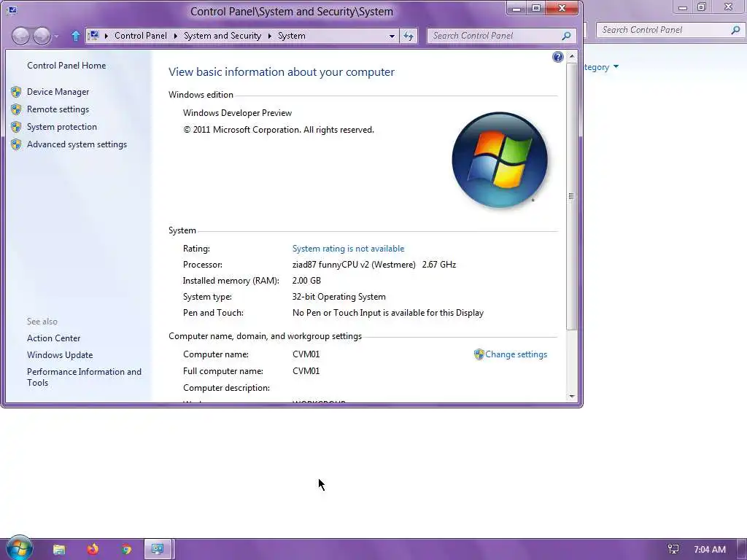Click '32-bit Operating System' text
Screen dimensions: 747x560
(338, 297)
